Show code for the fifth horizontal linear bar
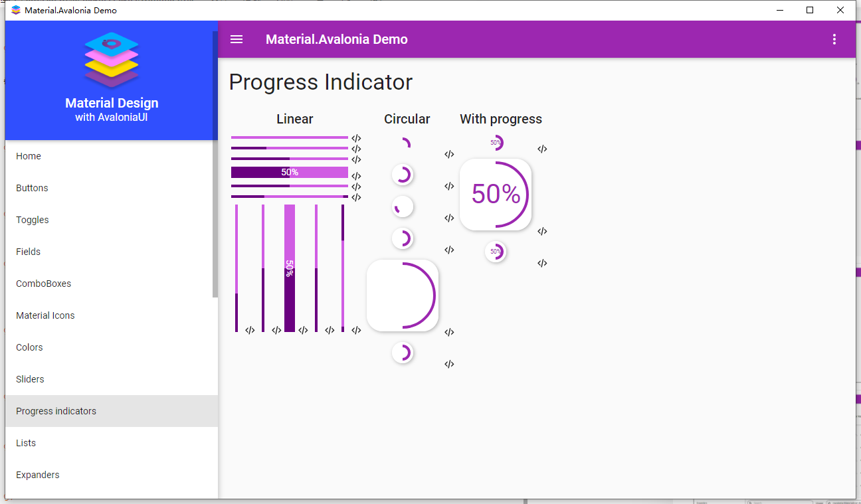The height and width of the screenshot is (504, 861). 356,187
